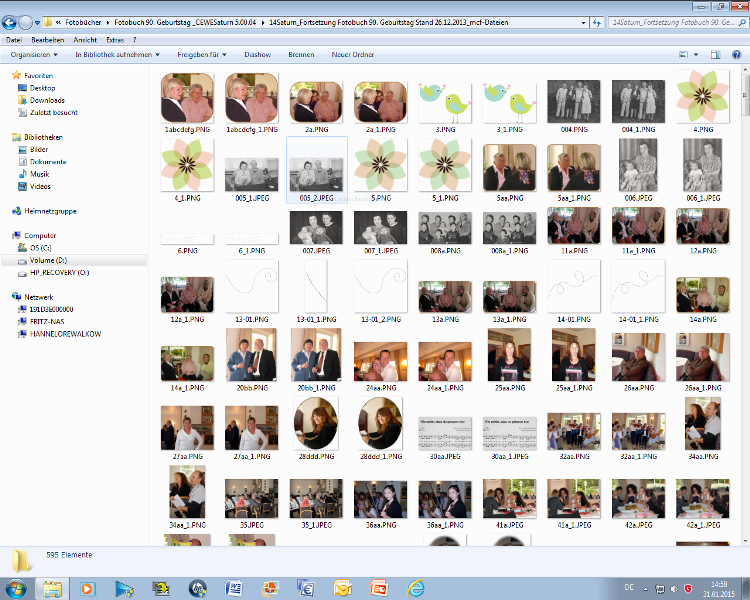Click the Windows Explorer taskbar icon
Image resolution: width=750 pixels, height=600 pixels.
click(x=53, y=589)
